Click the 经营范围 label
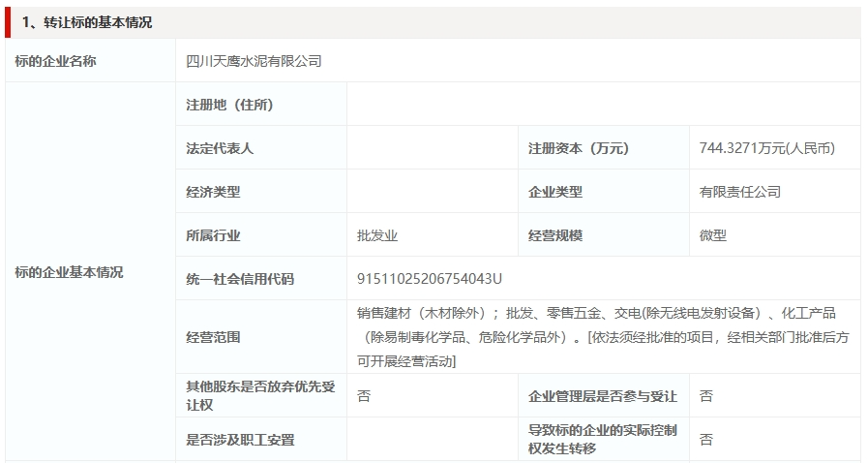Viewport: 868px width, 463px height. 213,337
